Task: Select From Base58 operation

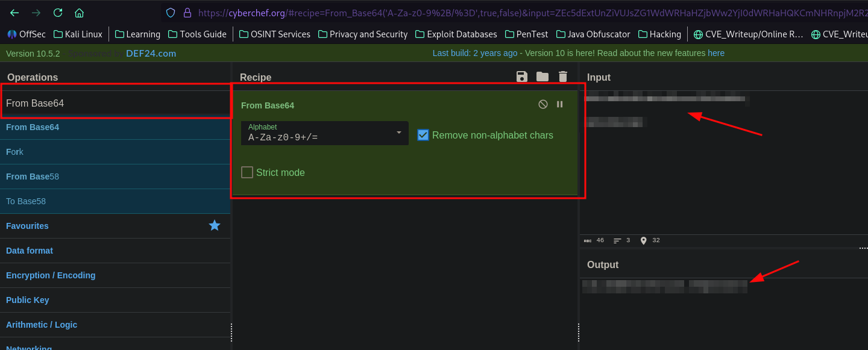Action: pyautogui.click(x=33, y=177)
